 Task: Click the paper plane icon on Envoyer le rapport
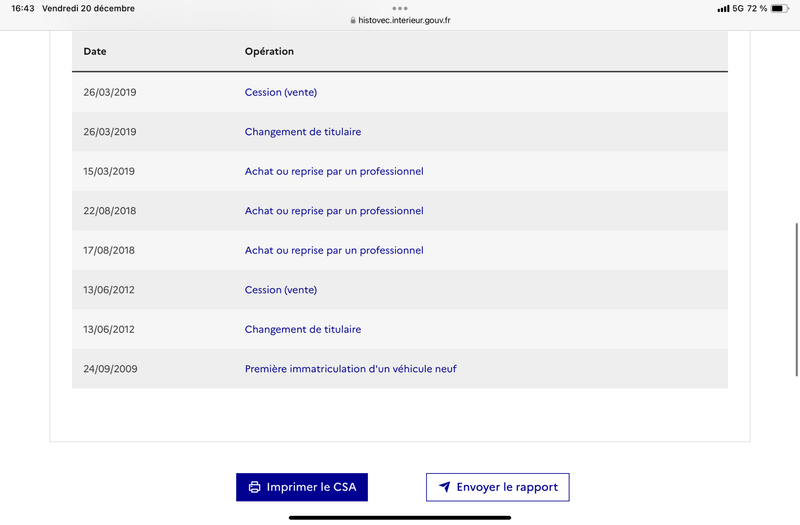coord(444,487)
